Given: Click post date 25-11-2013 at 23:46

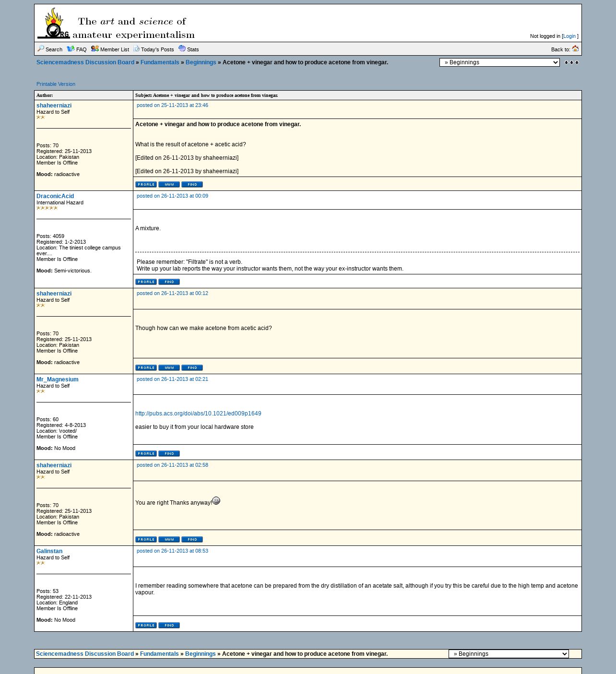Looking at the screenshot, I should click(172, 105).
